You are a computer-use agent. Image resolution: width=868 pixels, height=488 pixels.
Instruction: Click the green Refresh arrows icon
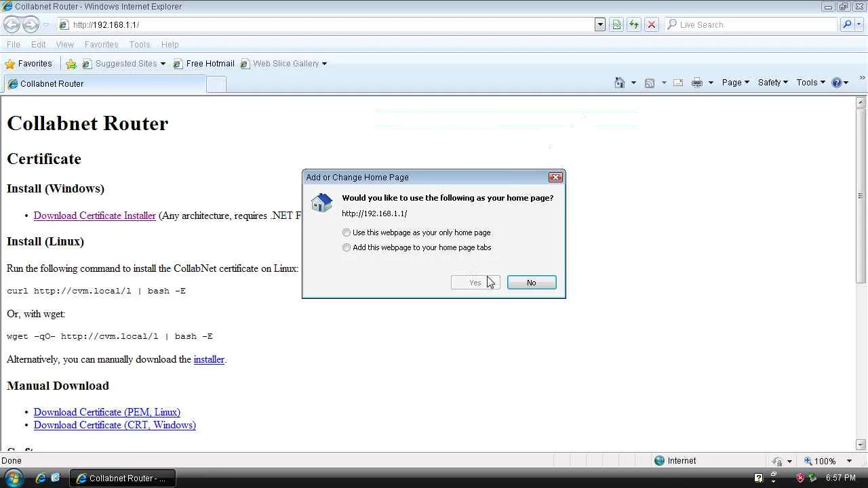pyautogui.click(x=634, y=24)
